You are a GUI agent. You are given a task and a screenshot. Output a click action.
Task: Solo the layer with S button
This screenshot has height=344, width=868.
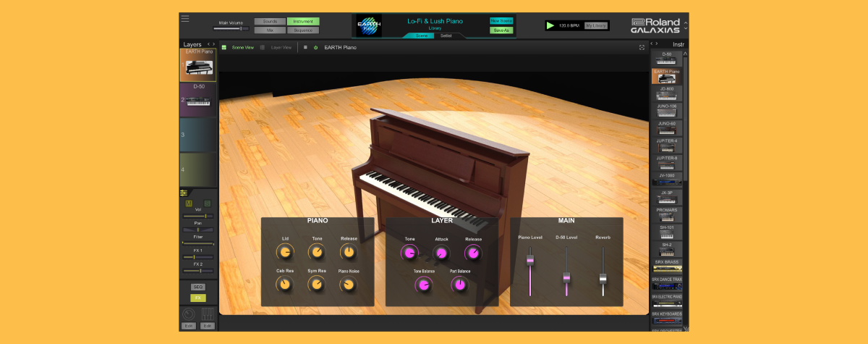pyautogui.click(x=207, y=204)
